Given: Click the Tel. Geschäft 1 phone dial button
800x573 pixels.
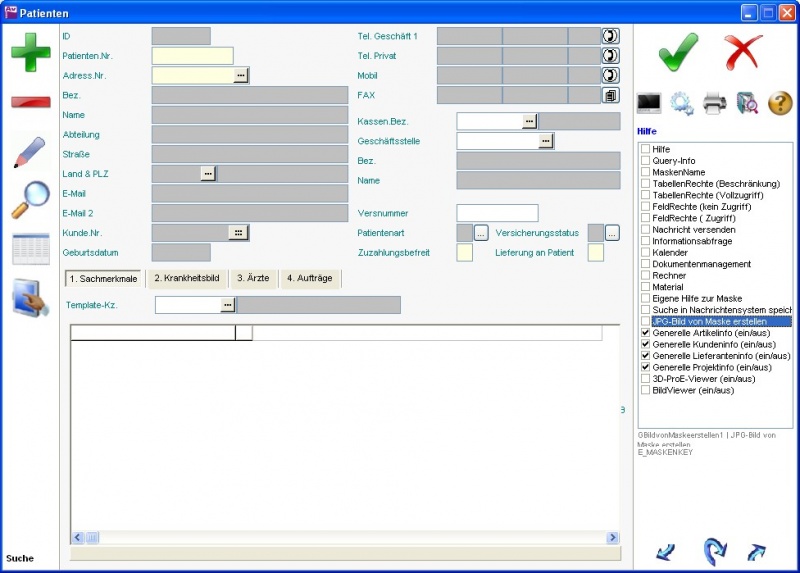Looking at the screenshot, I should [609, 36].
